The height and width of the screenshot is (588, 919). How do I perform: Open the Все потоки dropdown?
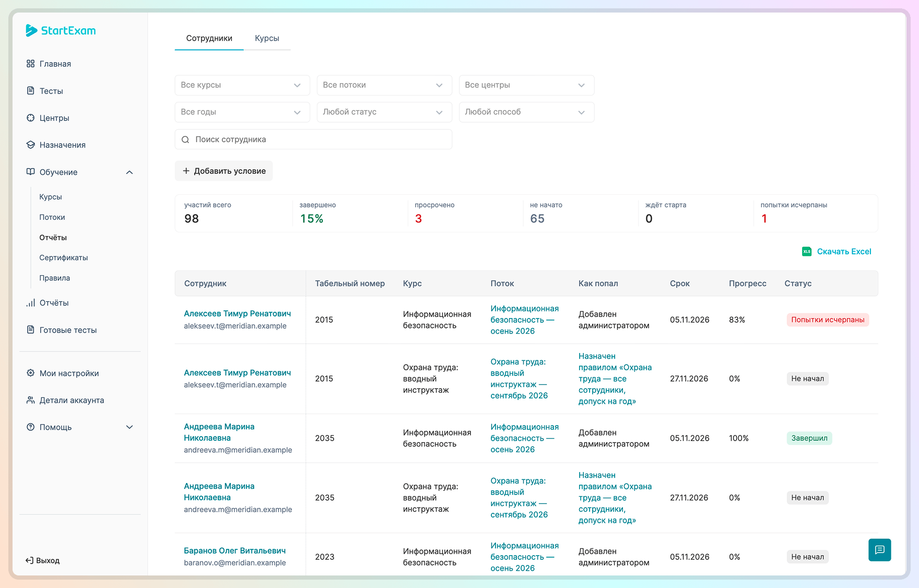point(384,85)
